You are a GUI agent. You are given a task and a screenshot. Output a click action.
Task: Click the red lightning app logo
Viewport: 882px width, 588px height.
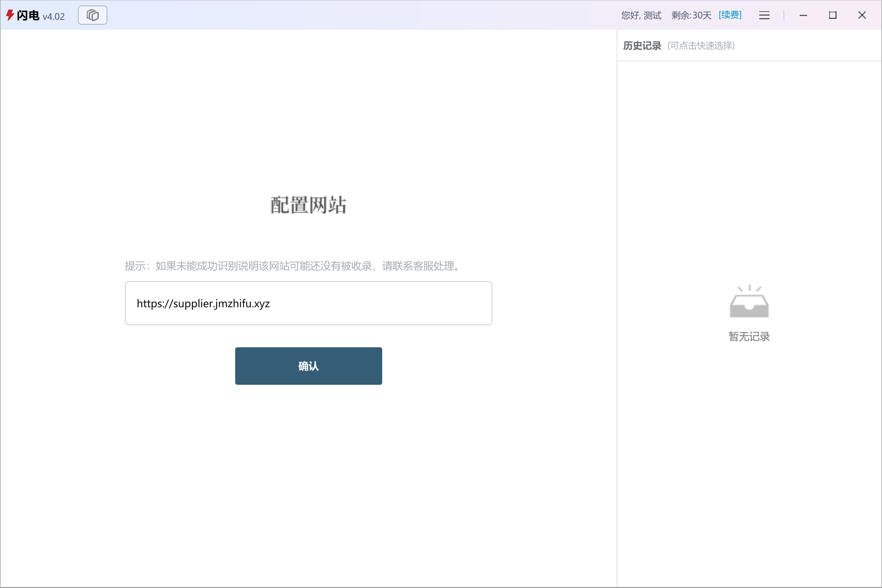[10, 15]
